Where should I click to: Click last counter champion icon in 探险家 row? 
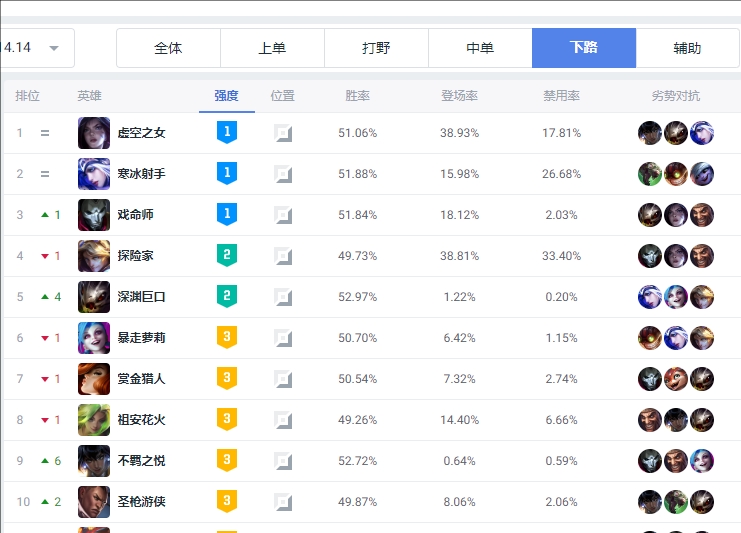click(x=702, y=256)
